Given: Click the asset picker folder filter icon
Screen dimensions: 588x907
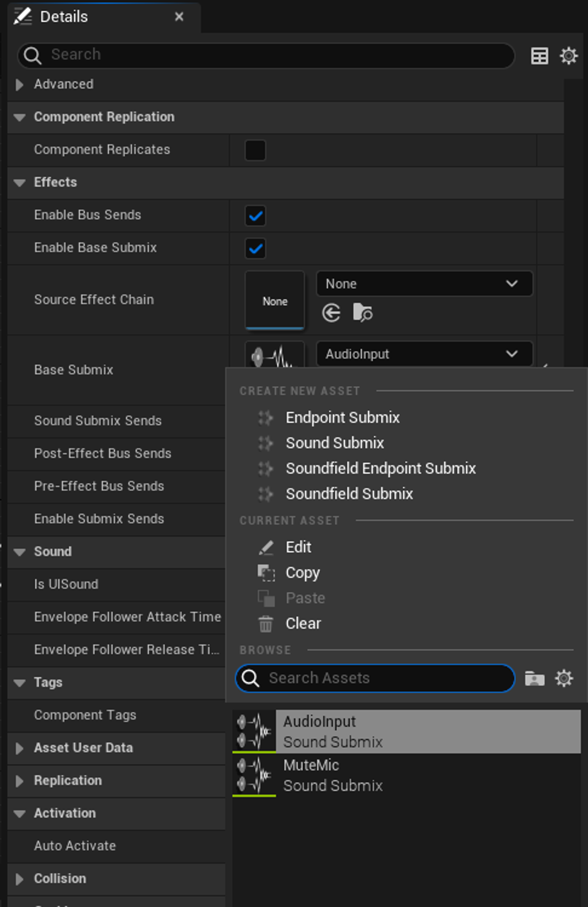Looking at the screenshot, I should [x=534, y=678].
